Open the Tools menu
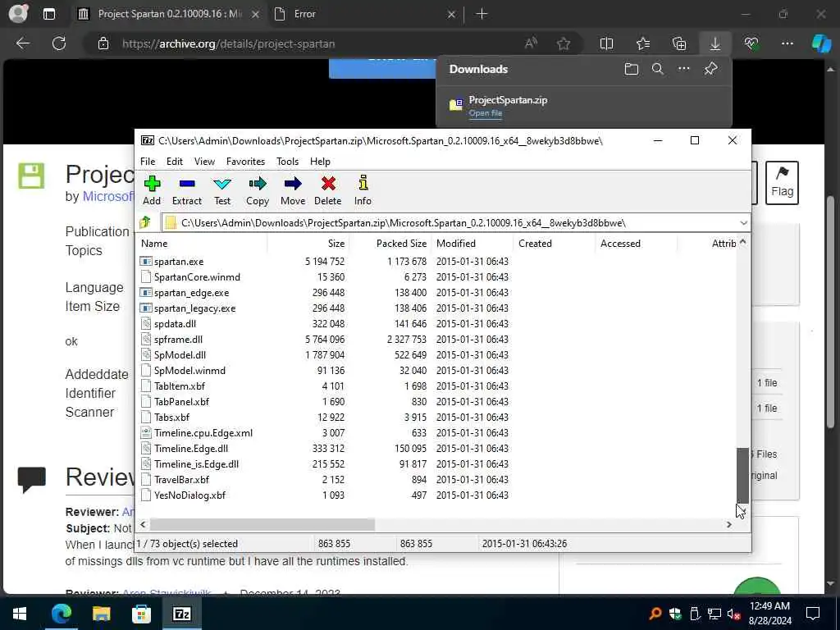This screenshot has height=630, width=840. tap(287, 162)
